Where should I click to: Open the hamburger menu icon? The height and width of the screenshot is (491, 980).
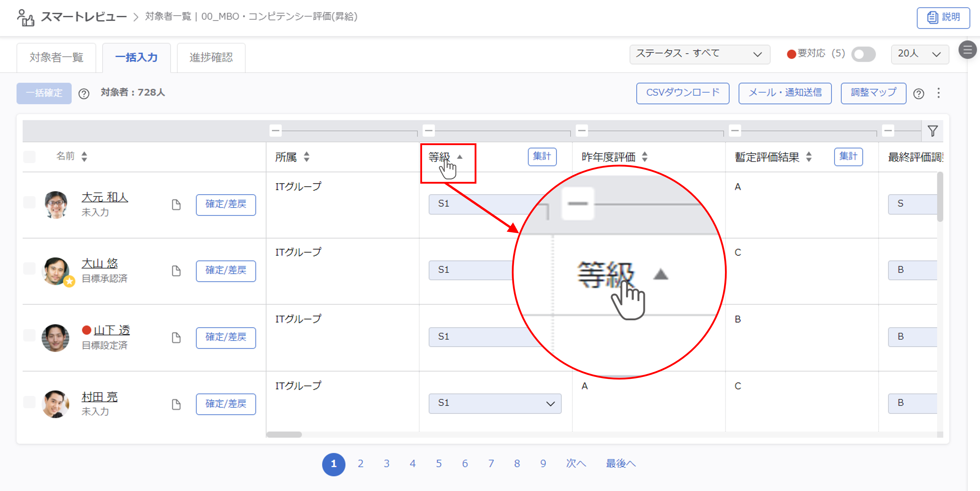pyautogui.click(x=968, y=50)
